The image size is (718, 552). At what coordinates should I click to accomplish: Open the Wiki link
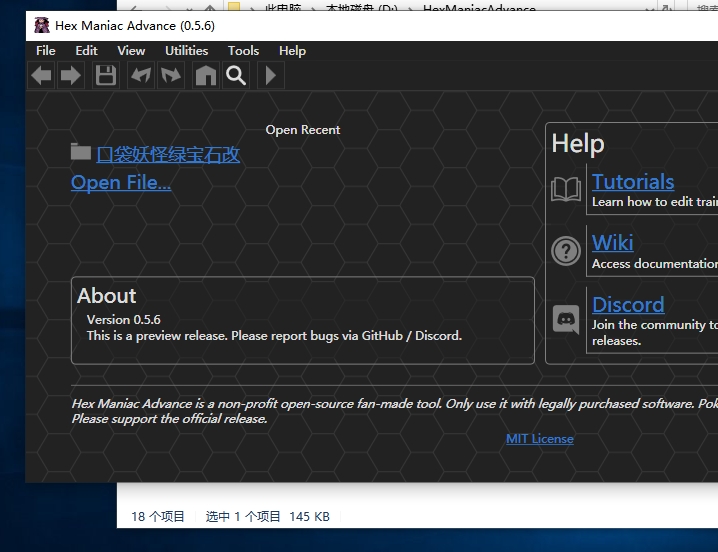[x=613, y=242]
